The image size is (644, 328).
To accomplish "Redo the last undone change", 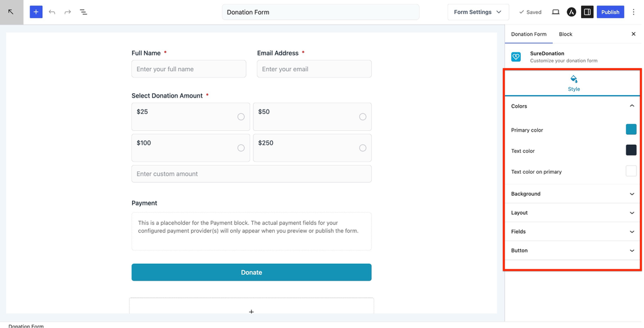I will tap(68, 12).
